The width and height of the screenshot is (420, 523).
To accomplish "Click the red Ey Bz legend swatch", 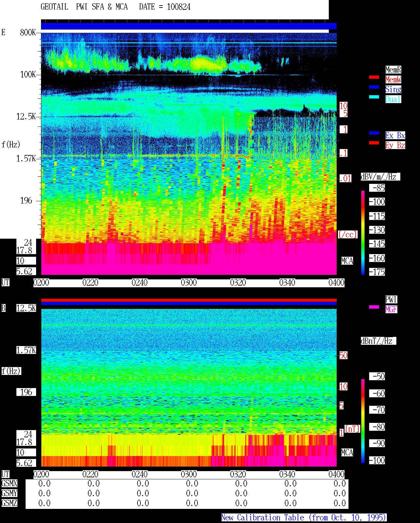I will point(374,143).
